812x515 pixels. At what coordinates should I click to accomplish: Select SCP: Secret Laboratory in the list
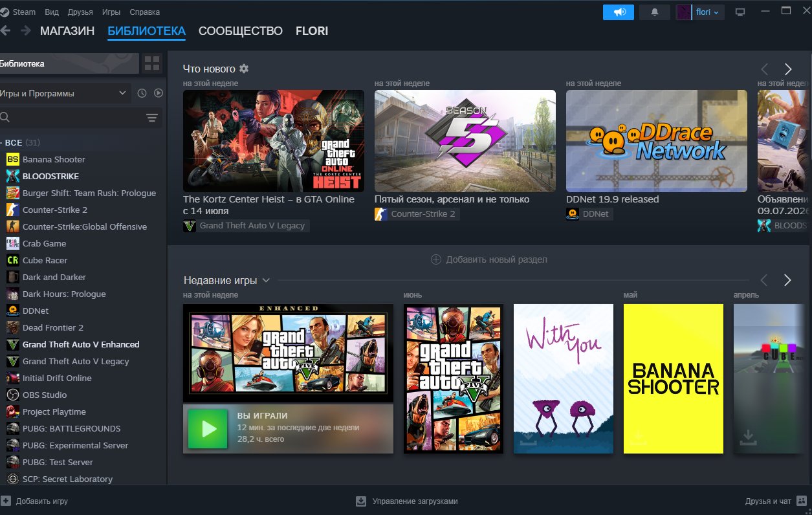click(x=83, y=479)
